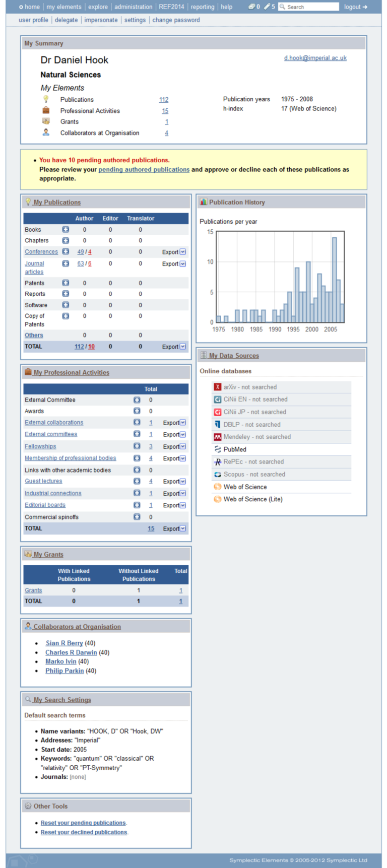Add a Commercial spinoffs entry
Image resolution: width=387 pixels, height=868 pixels.
click(x=137, y=516)
